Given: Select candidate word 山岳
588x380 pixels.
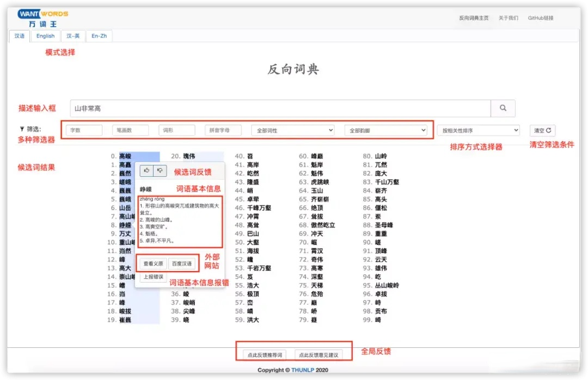Looking at the screenshot, I should pos(125,208).
